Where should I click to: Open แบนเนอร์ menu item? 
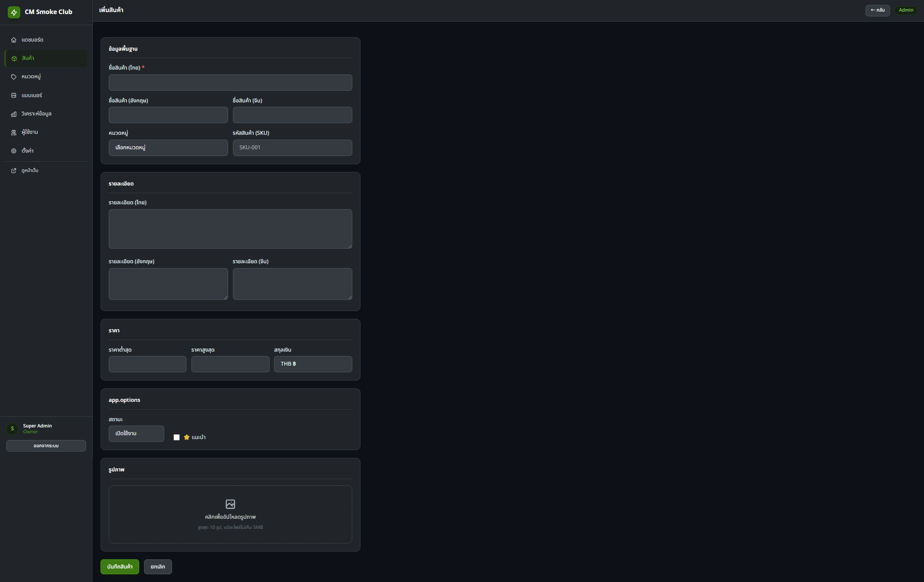(x=46, y=96)
